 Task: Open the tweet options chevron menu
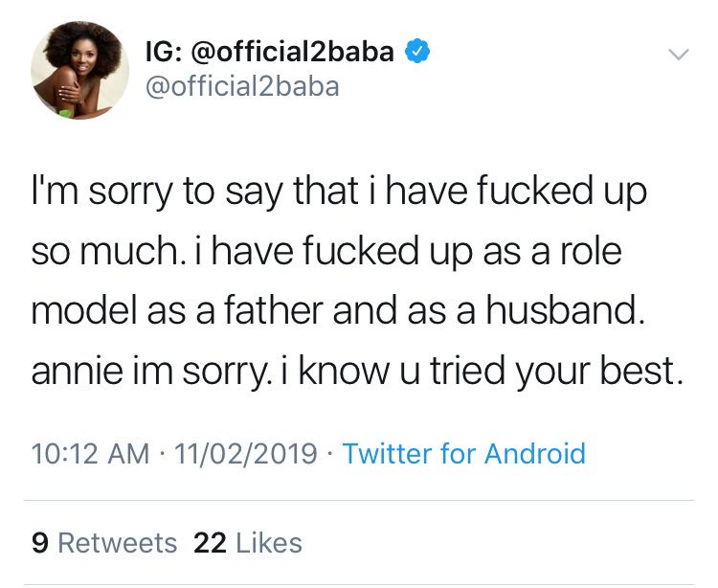pyautogui.click(x=678, y=56)
